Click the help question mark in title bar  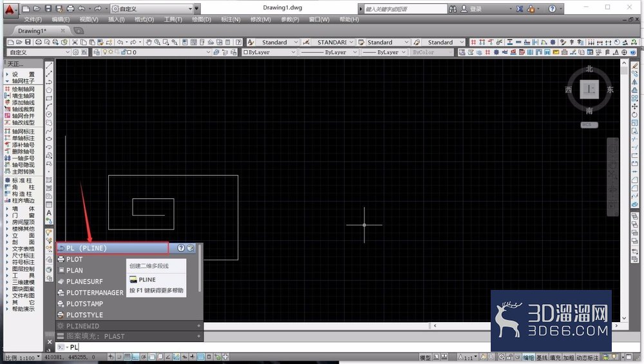click(x=552, y=8)
